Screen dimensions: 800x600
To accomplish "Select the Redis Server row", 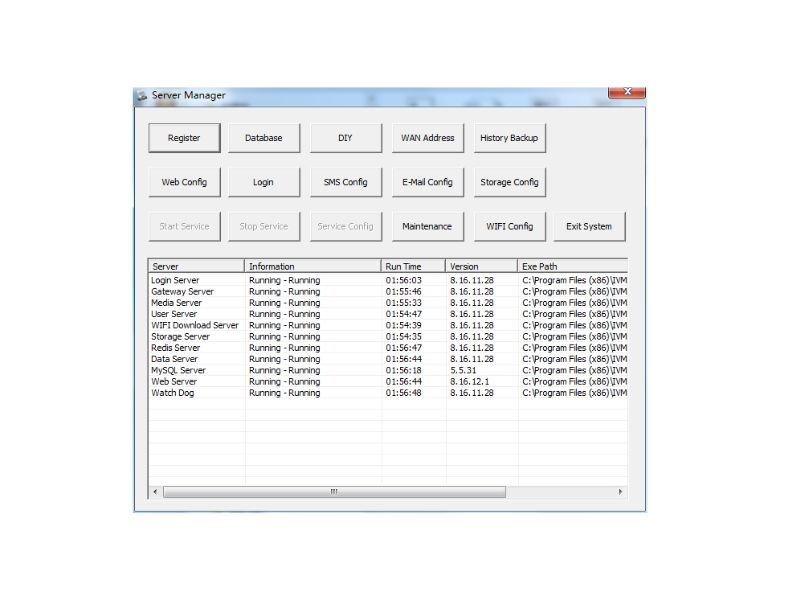I will (388, 347).
